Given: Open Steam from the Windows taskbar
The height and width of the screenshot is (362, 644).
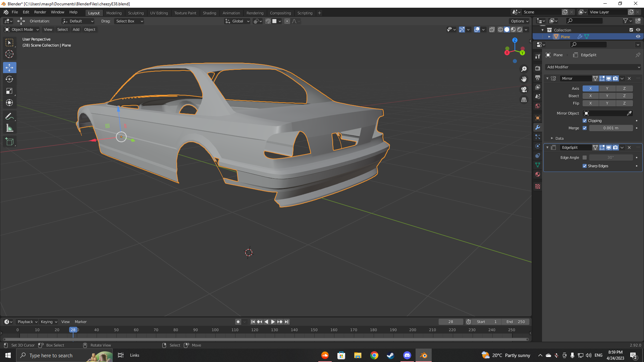Looking at the screenshot, I should 390,355.
